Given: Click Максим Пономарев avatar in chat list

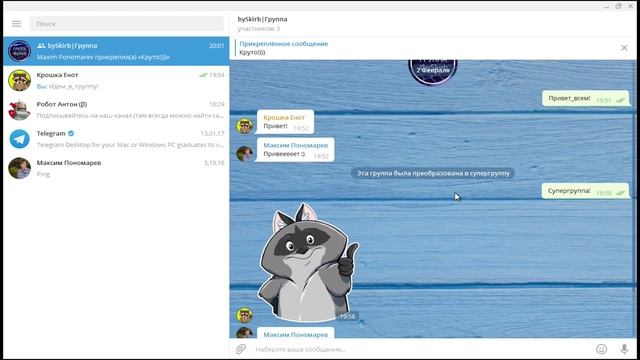Looking at the screenshot, I should [20, 168].
